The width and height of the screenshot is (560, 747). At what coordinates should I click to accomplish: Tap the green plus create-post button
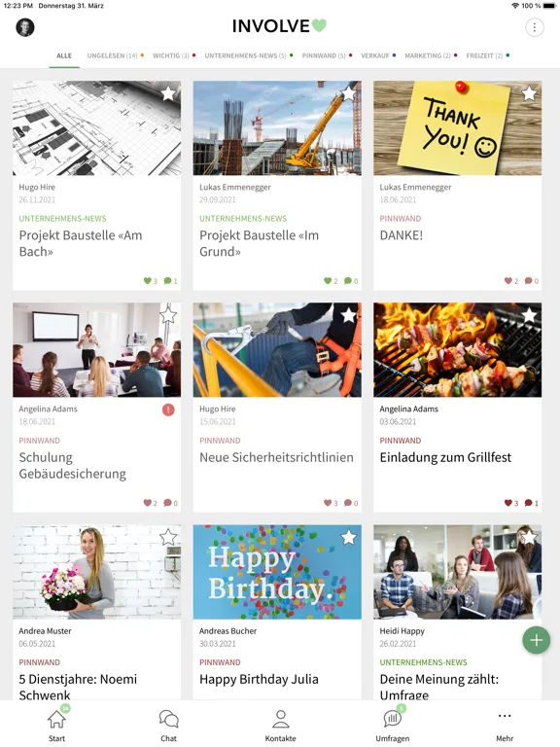click(x=537, y=640)
